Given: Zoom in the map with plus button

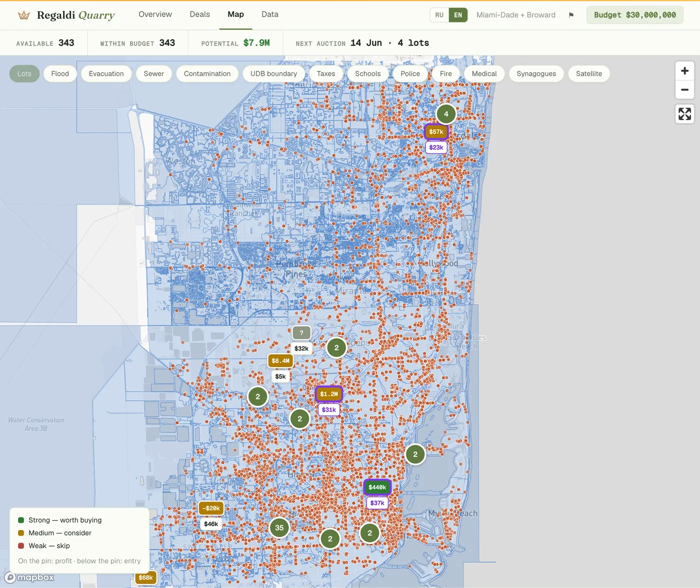Looking at the screenshot, I should (x=685, y=71).
